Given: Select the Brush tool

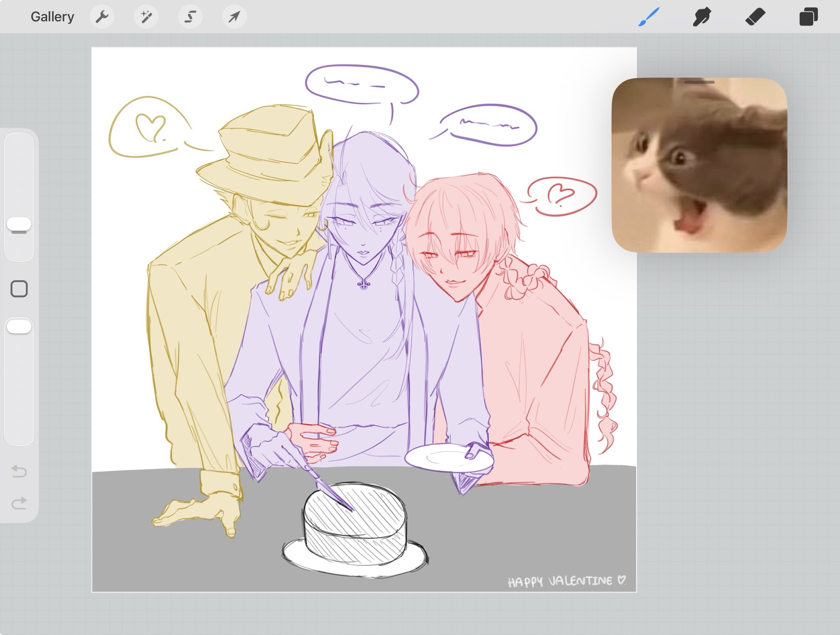Looking at the screenshot, I should click(649, 17).
